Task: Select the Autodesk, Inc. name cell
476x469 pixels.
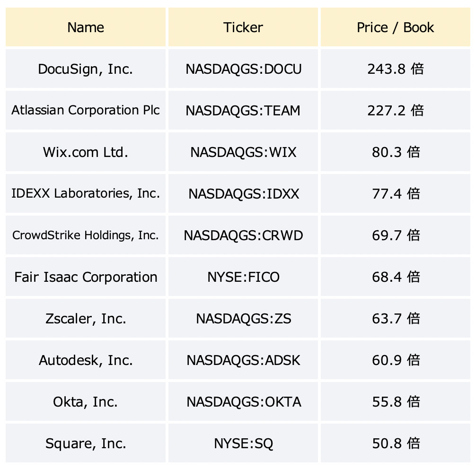Action: pos(86,360)
